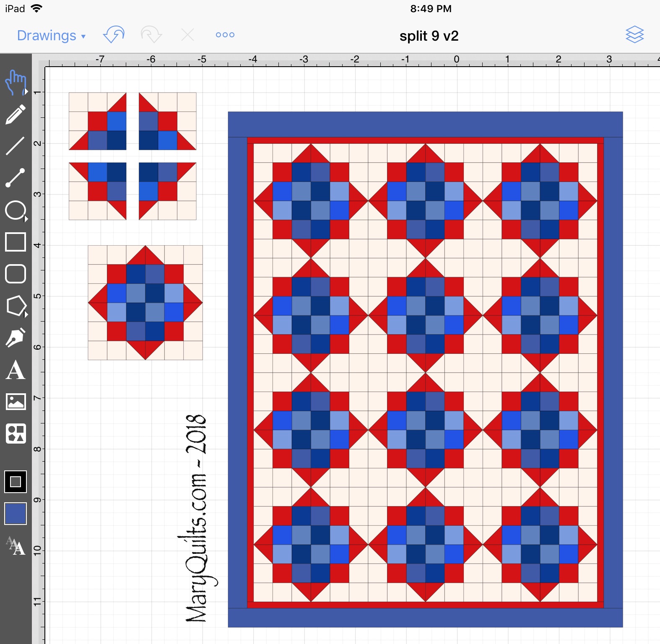Select the hand pan tool

pos(15,82)
